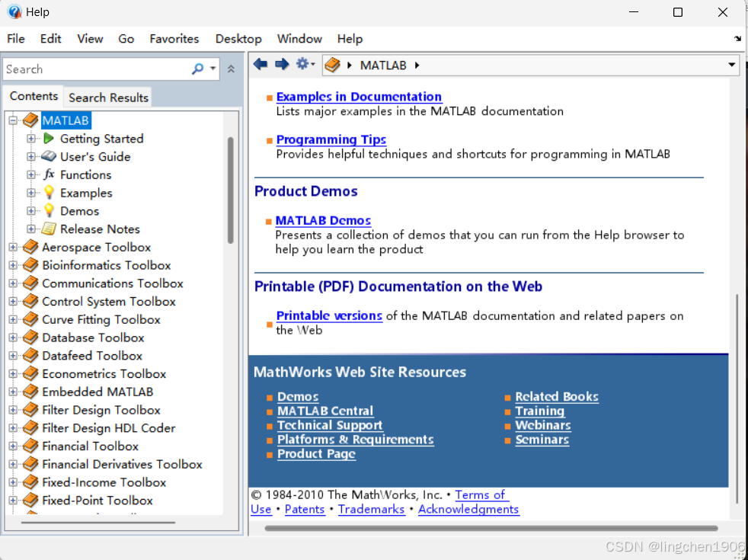
Task: Open the Desktop menu
Action: [238, 39]
